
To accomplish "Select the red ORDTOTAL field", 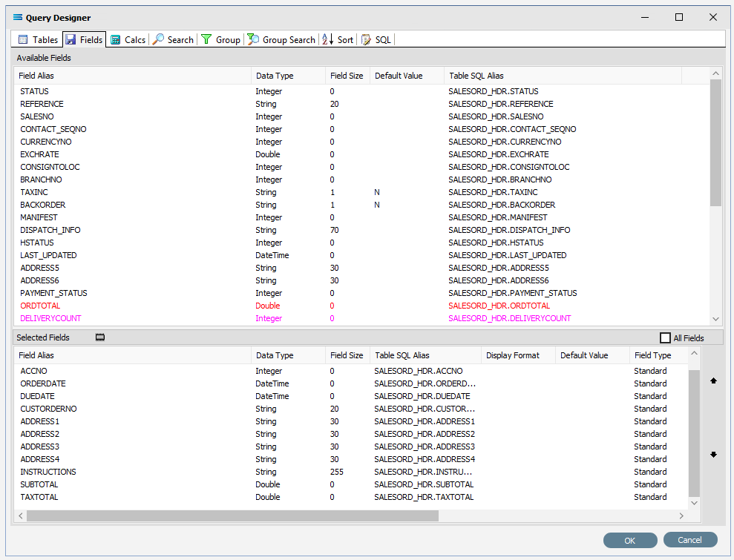I will (362, 306).
